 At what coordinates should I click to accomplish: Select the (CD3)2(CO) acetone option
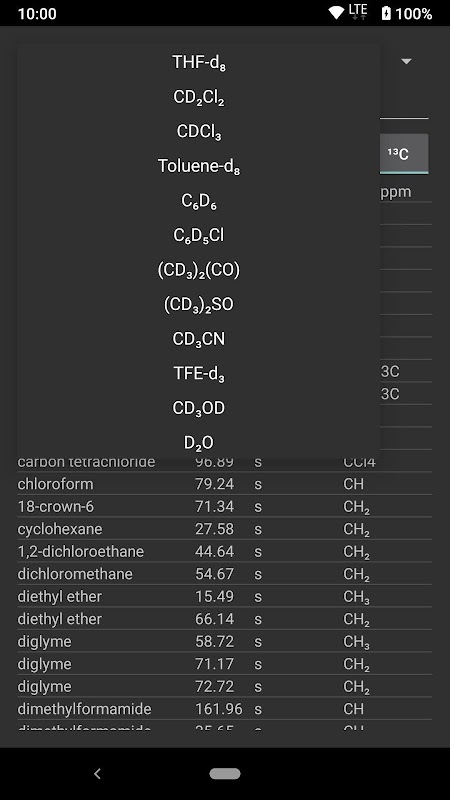tap(199, 270)
